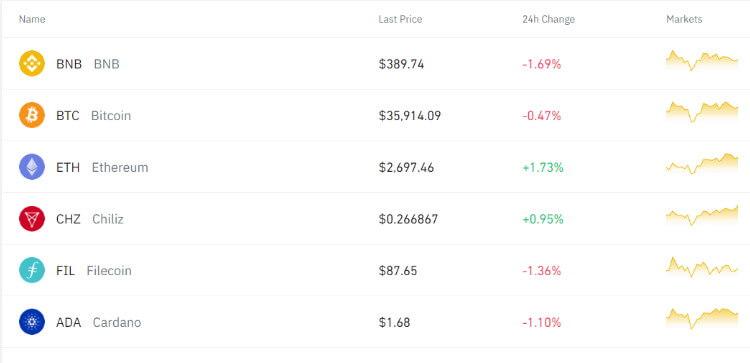Image resolution: width=750 pixels, height=363 pixels.
Task: Click the BNB coin logo icon
Action: (32, 64)
